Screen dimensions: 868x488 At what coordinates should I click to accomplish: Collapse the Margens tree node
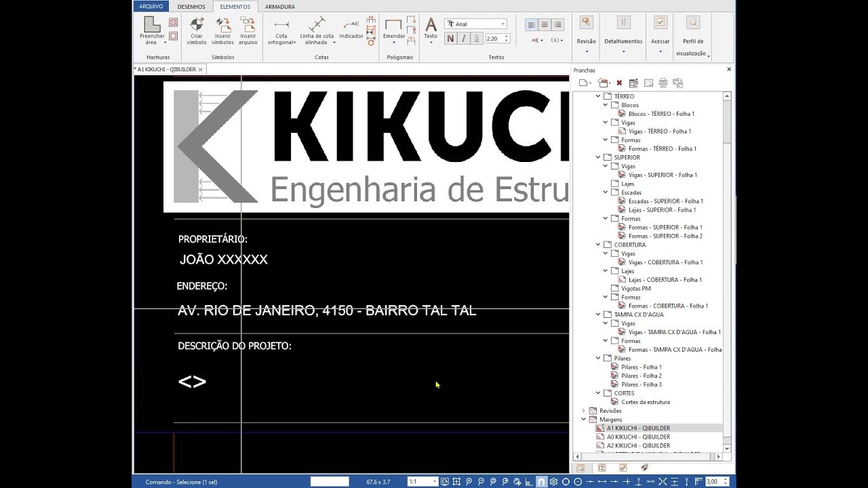coord(583,420)
